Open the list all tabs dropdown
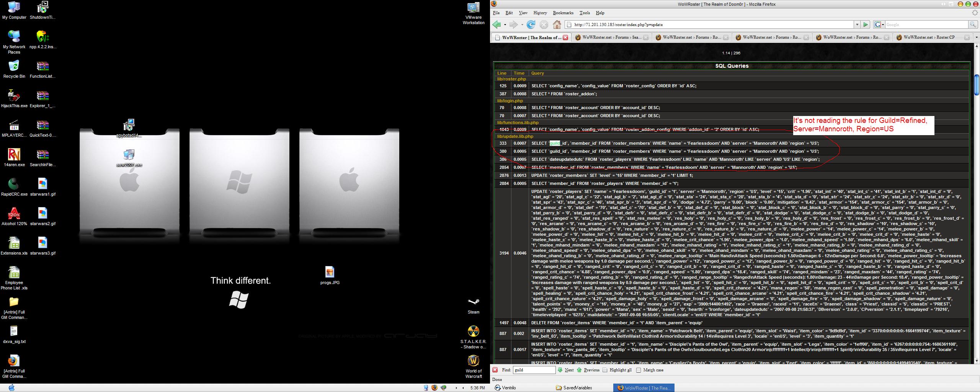The width and height of the screenshot is (980, 392). [x=976, y=38]
